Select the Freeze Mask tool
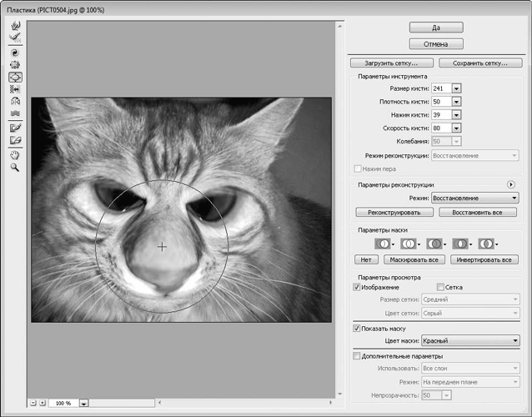 pyautogui.click(x=14, y=128)
